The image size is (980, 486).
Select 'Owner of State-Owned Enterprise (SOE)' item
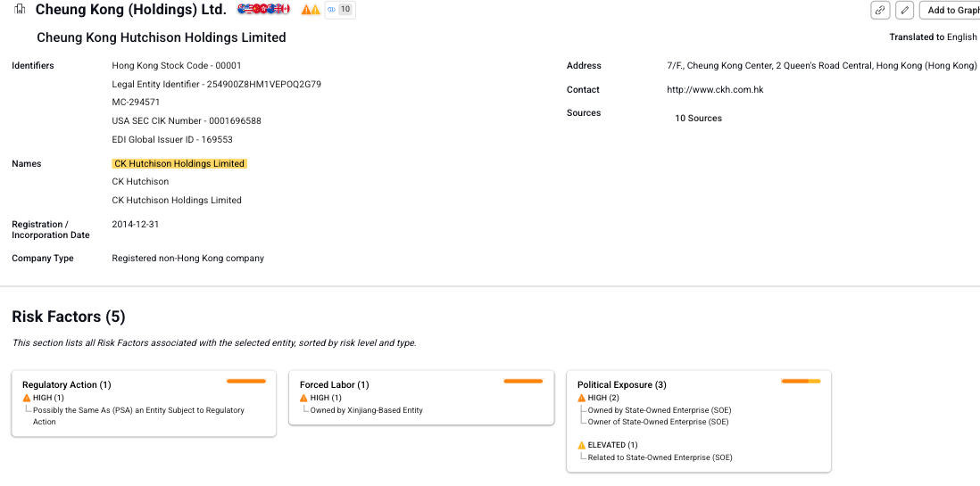(x=658, y=422)
